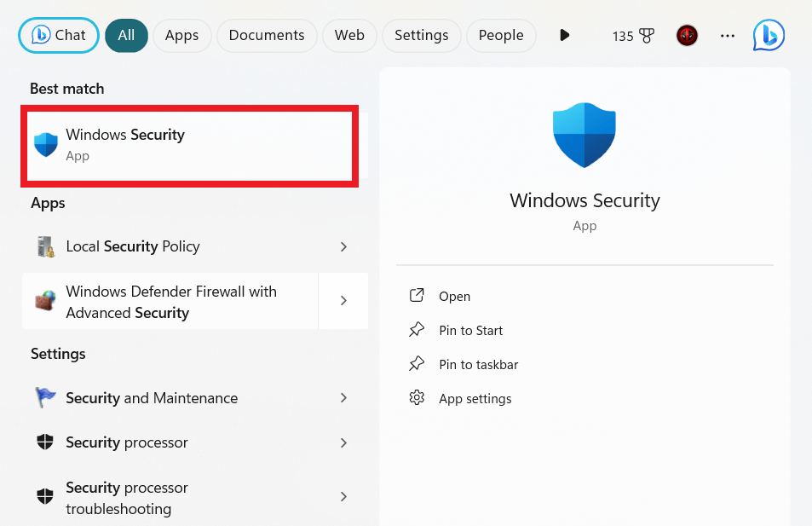Viewport: 812px width, 526px height.
Task: Expand Local Security Policy chevron
Action: pos(343,247)
